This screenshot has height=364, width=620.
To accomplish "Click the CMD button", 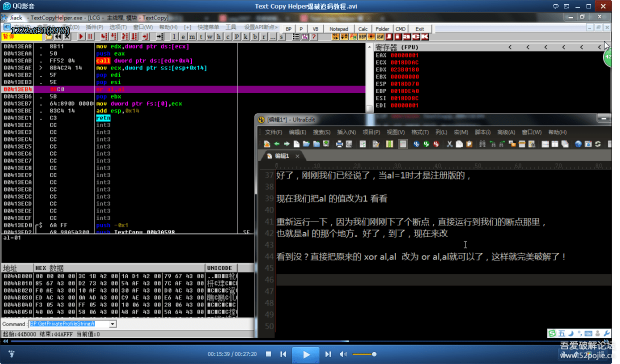I will tap(400, 29).
